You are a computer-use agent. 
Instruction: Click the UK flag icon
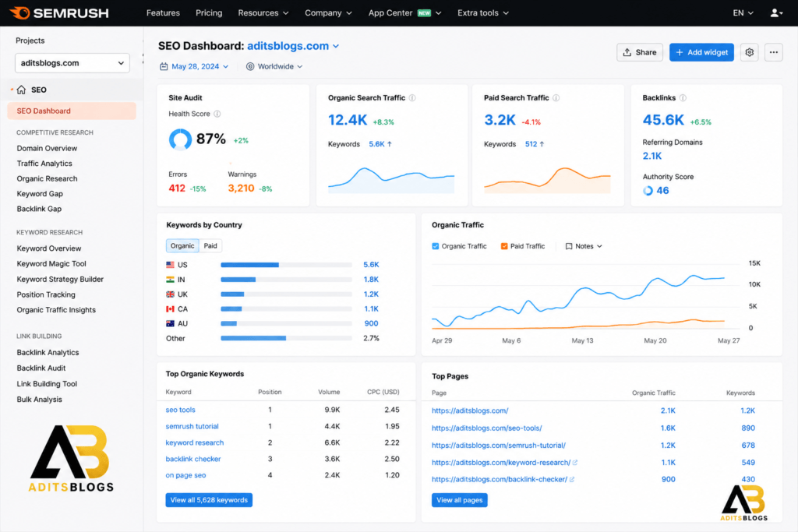tap(171, 294)
